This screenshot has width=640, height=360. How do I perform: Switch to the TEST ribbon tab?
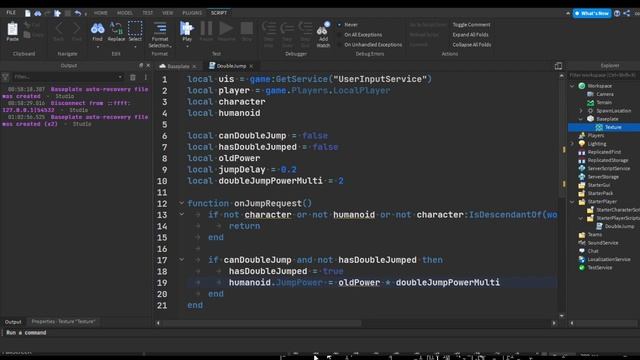click(148, 13)
